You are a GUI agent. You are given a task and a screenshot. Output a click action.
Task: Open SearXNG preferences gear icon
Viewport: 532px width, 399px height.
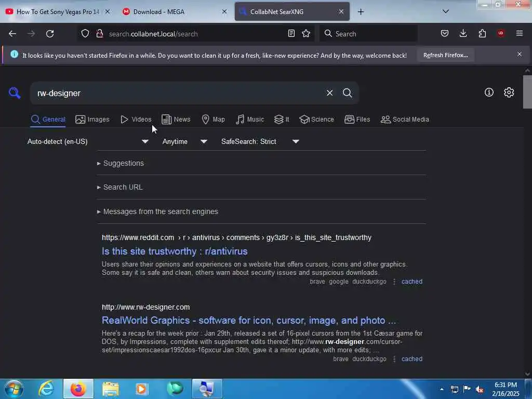coord(509,92)
